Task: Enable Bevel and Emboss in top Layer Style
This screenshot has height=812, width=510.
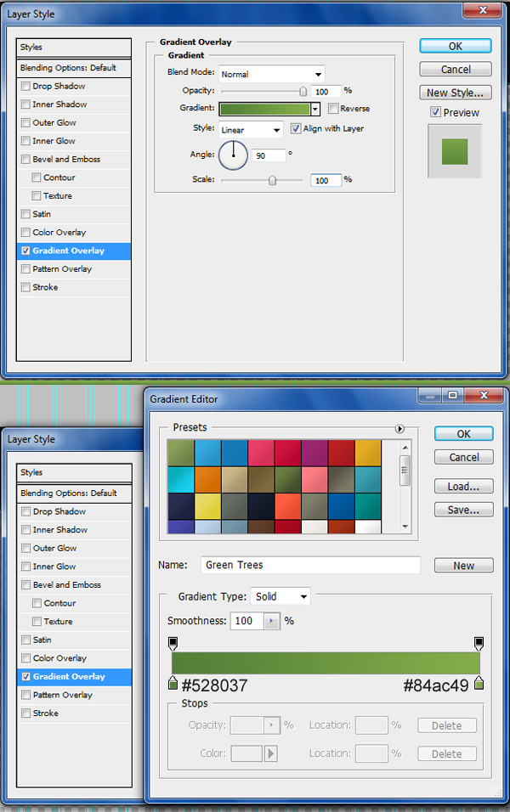Action: coord(25,159)
